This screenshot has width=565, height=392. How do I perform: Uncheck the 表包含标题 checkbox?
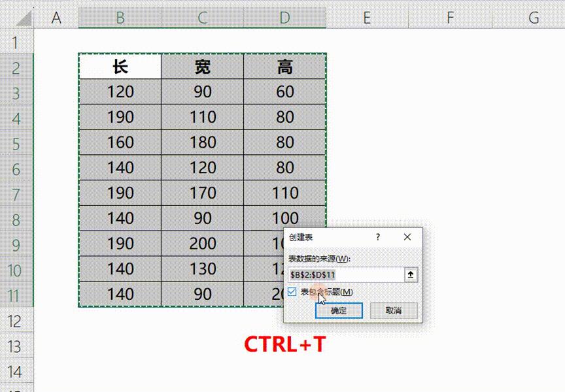point(290,292)
